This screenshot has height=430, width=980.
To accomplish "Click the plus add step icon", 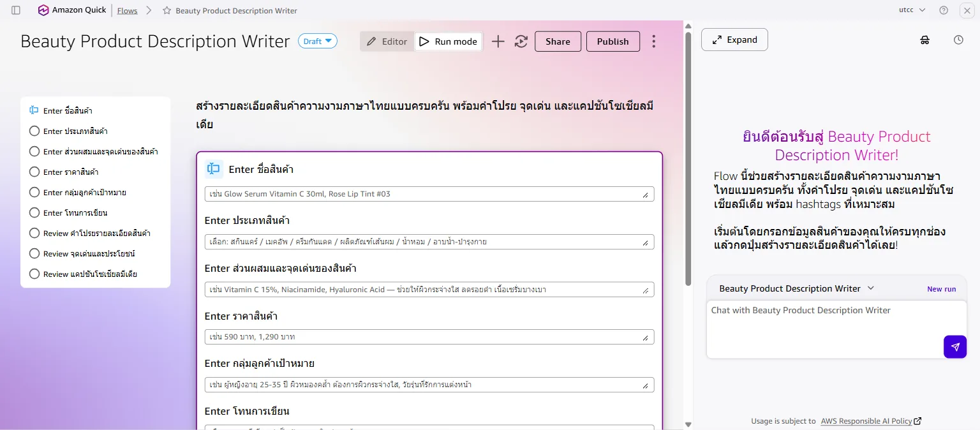I will pyautogui.click(x=498, y=41).
